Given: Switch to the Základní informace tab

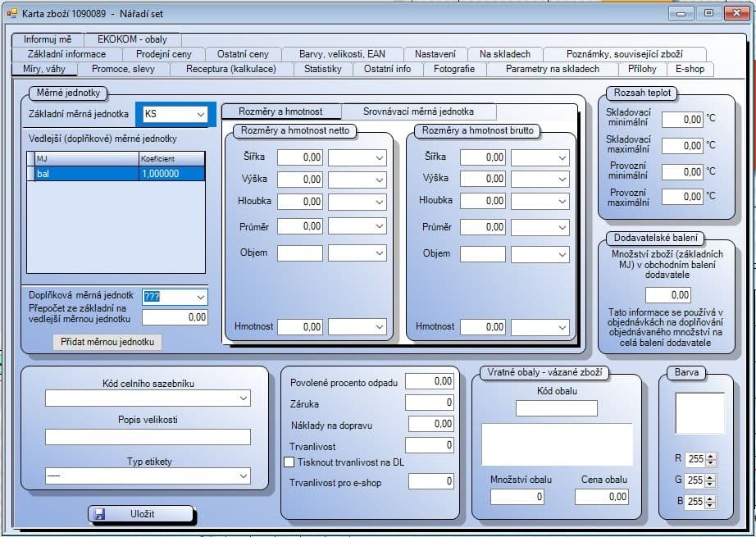Looking at the screenshot, I should tap(66, 54).
